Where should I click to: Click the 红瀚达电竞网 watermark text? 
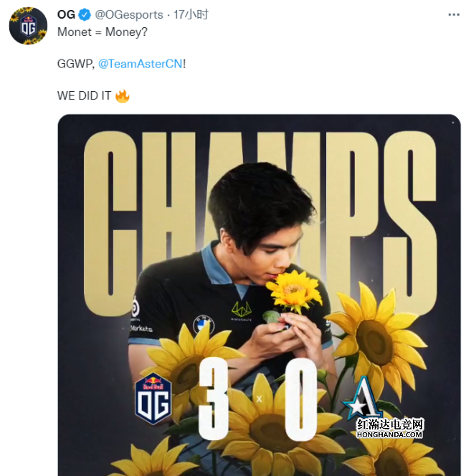point(390,424)
